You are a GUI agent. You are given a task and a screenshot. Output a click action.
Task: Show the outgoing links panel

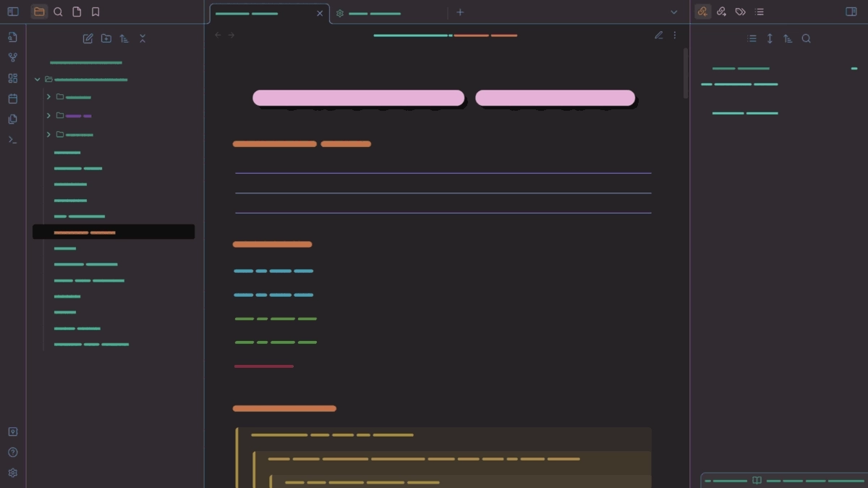(721, 12)
